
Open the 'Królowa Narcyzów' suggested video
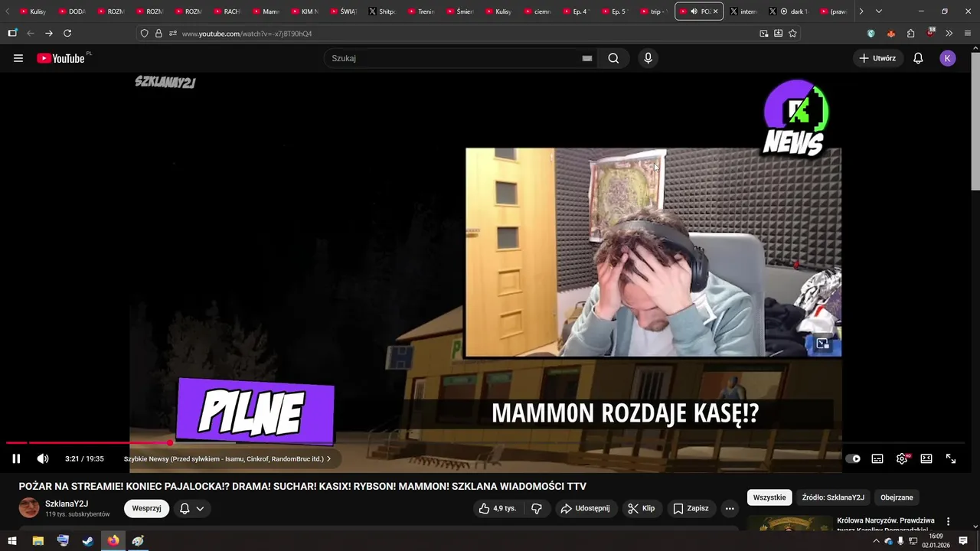coord(886,525)
